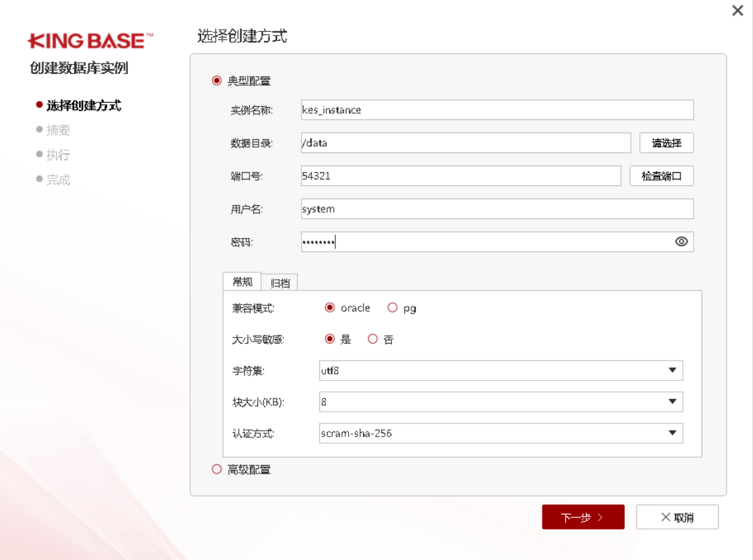Close the installer window with X
Screen dimensions: 753x560
point(738,11)
